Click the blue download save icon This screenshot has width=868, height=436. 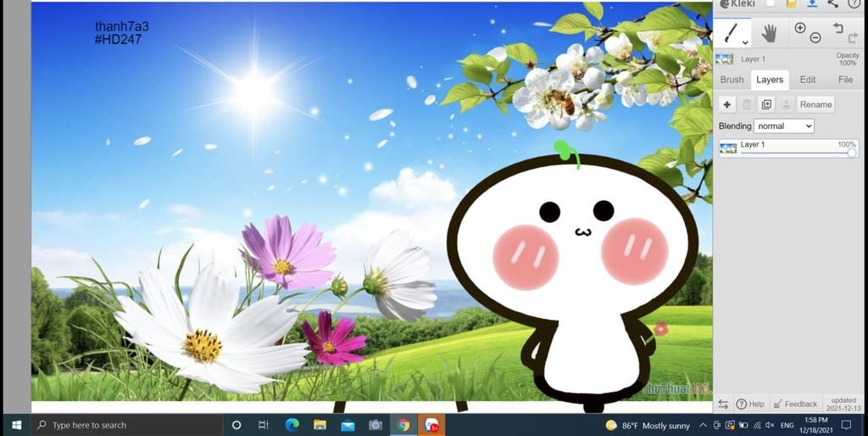pos(812,3)
